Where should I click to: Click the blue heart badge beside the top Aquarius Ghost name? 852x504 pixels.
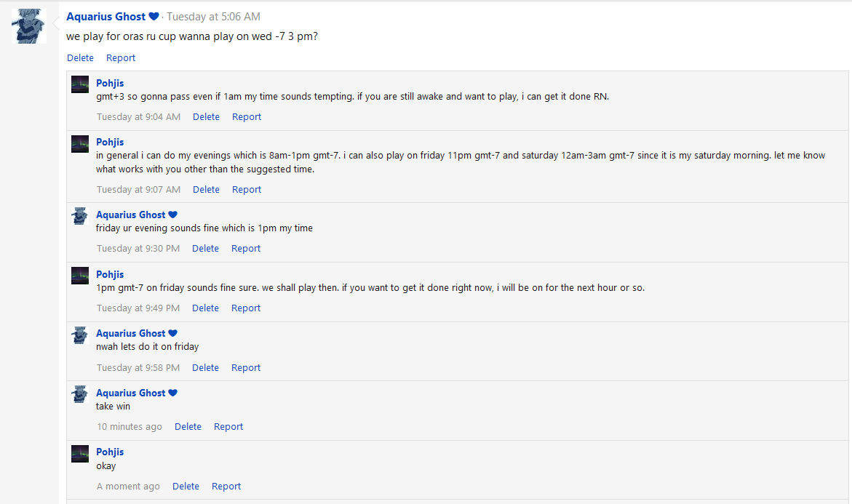coord(154,17)
